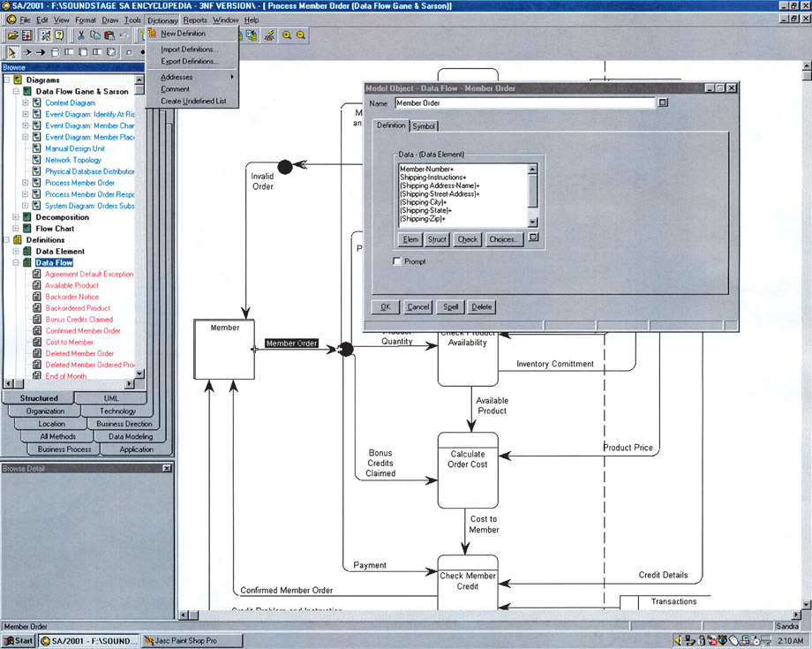Click the zoom out magnifier icon

tap(300, 35)
